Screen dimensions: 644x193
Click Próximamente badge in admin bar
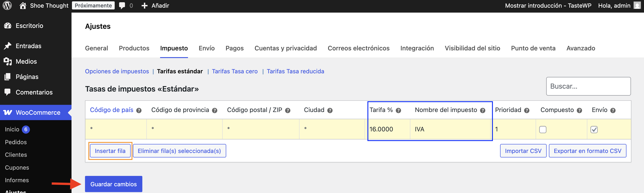pos(93,5)
